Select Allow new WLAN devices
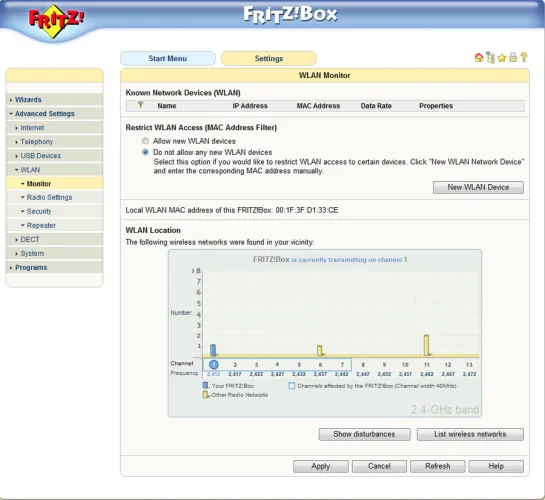Screen dimensions: 545x500 [145, 141]
